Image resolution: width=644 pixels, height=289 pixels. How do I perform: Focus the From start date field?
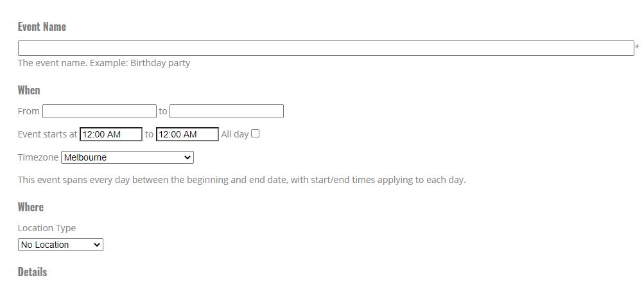pos(100,111)
